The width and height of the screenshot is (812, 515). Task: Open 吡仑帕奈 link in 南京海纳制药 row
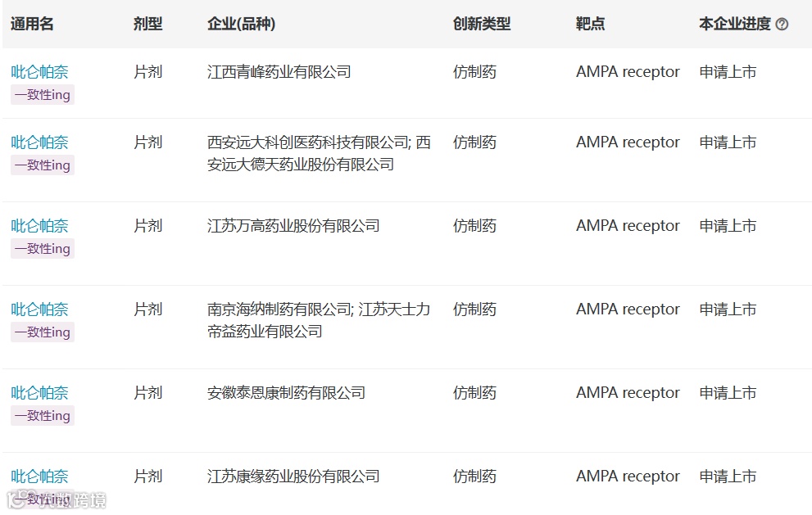coord(39,309)
